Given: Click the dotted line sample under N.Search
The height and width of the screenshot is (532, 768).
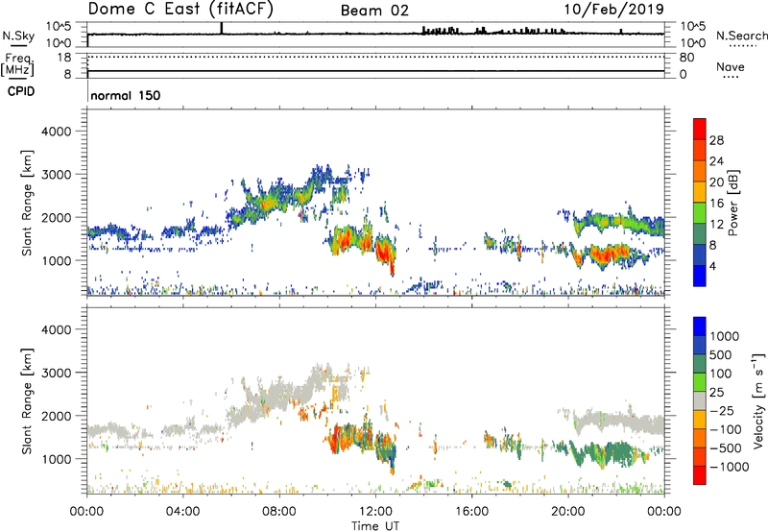Looking at the screenshot, I should click(742, 46).
